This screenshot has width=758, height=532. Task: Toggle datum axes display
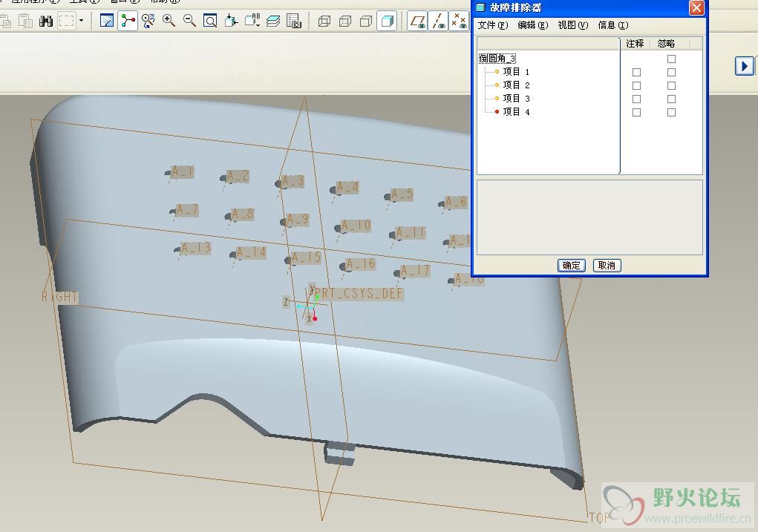point(439,21)
